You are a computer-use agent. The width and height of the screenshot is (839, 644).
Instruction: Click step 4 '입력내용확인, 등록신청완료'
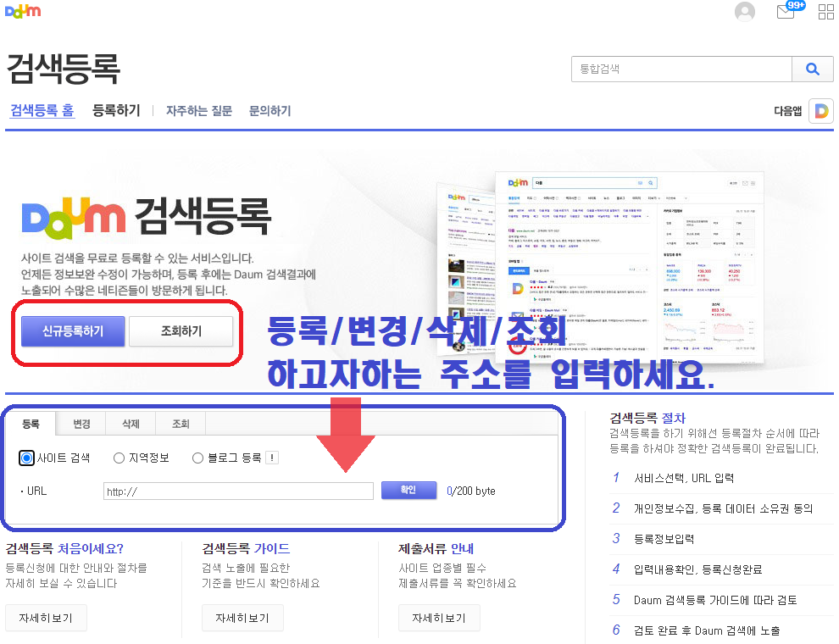[x=697, y=569]
